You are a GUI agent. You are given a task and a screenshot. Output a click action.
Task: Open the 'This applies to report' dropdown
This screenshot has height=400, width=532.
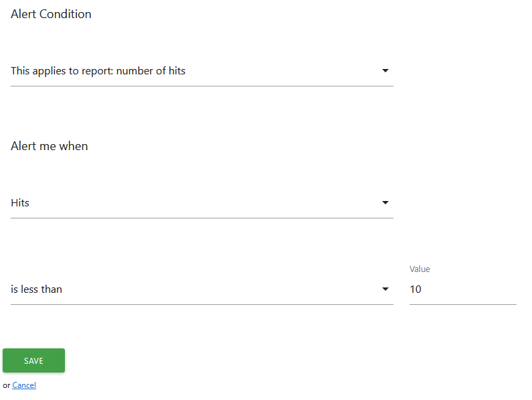point(201,71)
